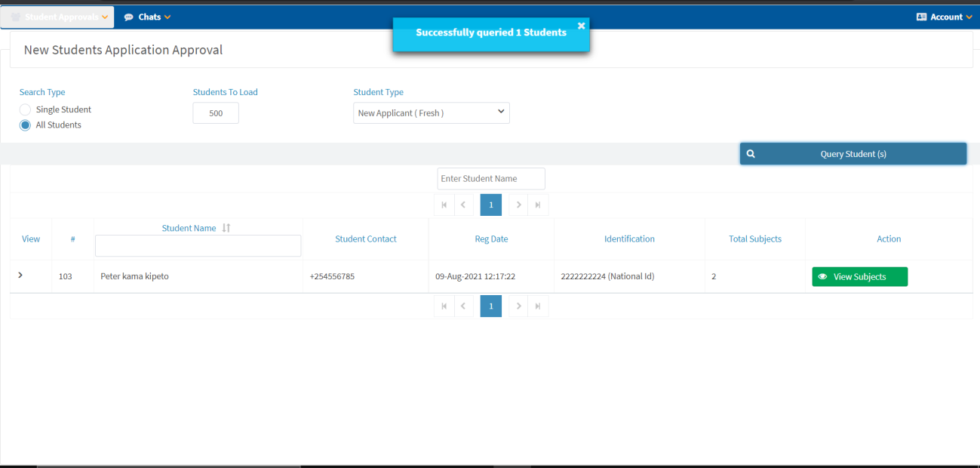Viewport: 980px width, 468px height.
Task: Open the Account dropdown menu
Action: click(x=944, y=17)
